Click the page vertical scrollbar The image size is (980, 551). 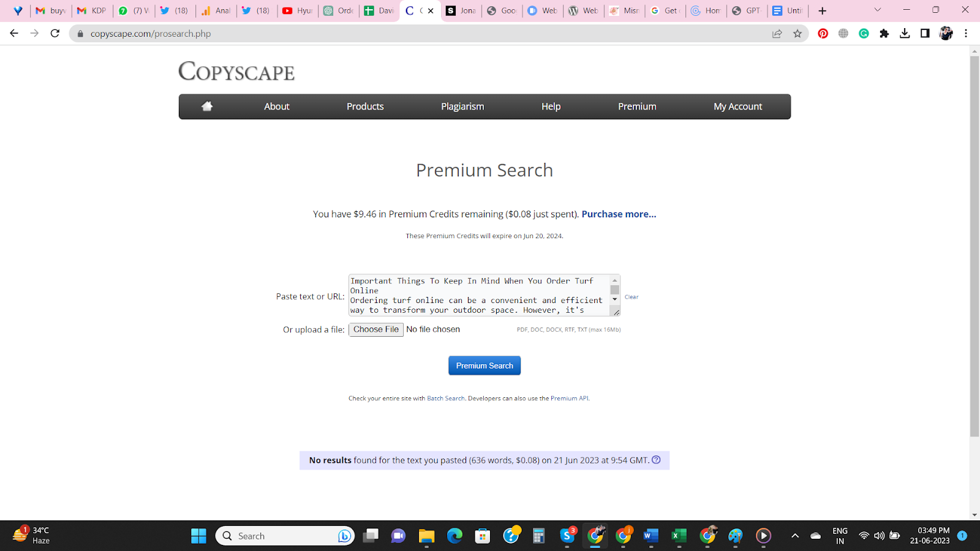pyautogui.click(x=974, y=246)
